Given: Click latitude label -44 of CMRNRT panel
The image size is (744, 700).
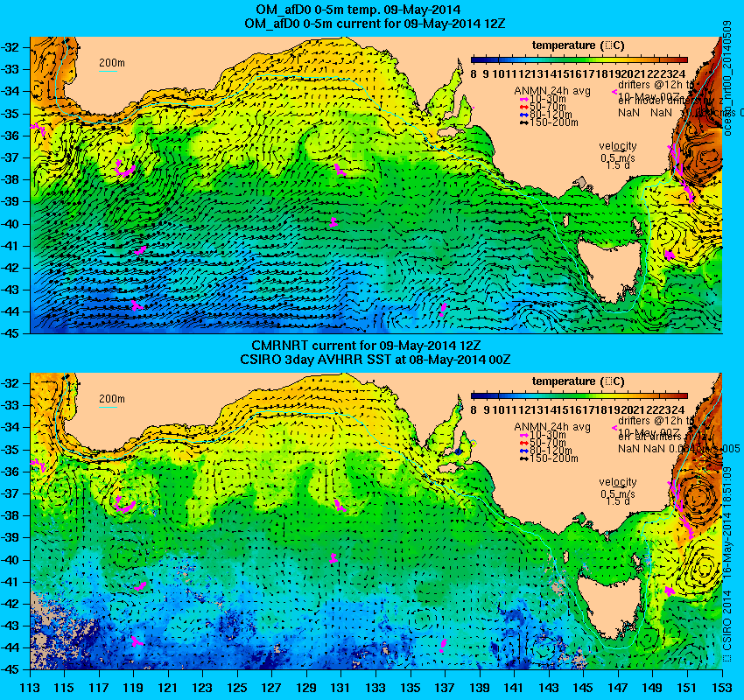Looking at the screenshot, I should click(11, 647).
